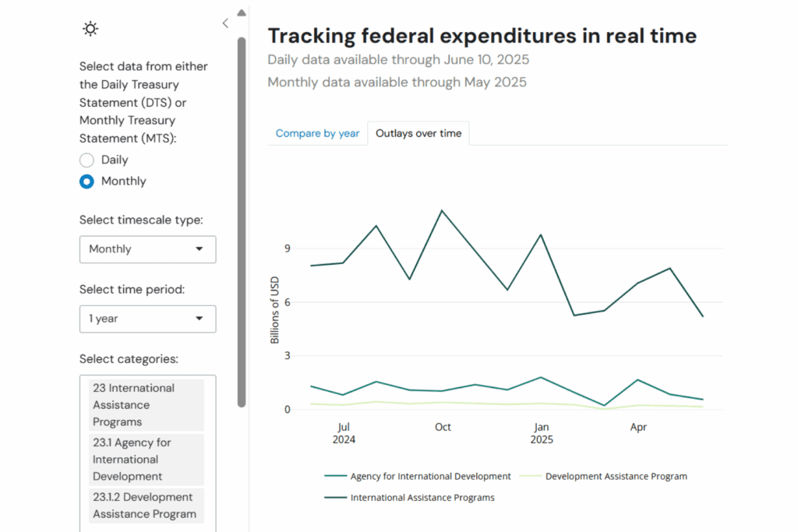Select the Daily data source radio button

point(86,160)
